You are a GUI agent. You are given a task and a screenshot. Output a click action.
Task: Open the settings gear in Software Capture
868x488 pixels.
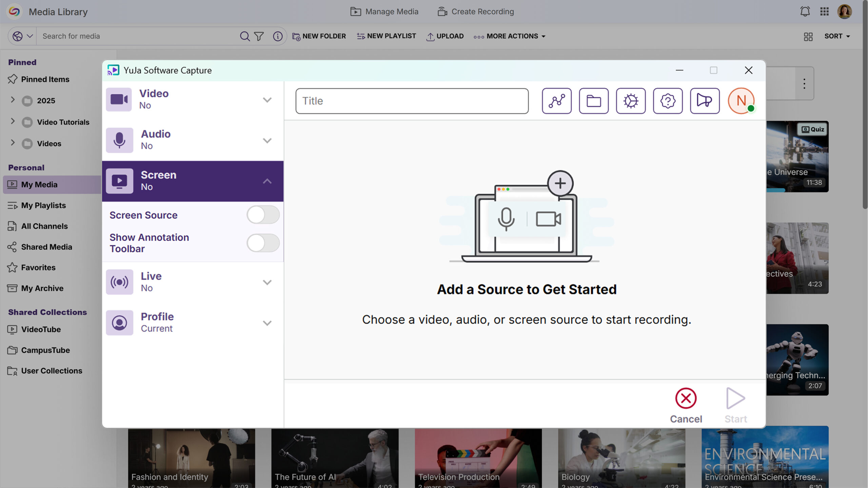tap(631, 101)
